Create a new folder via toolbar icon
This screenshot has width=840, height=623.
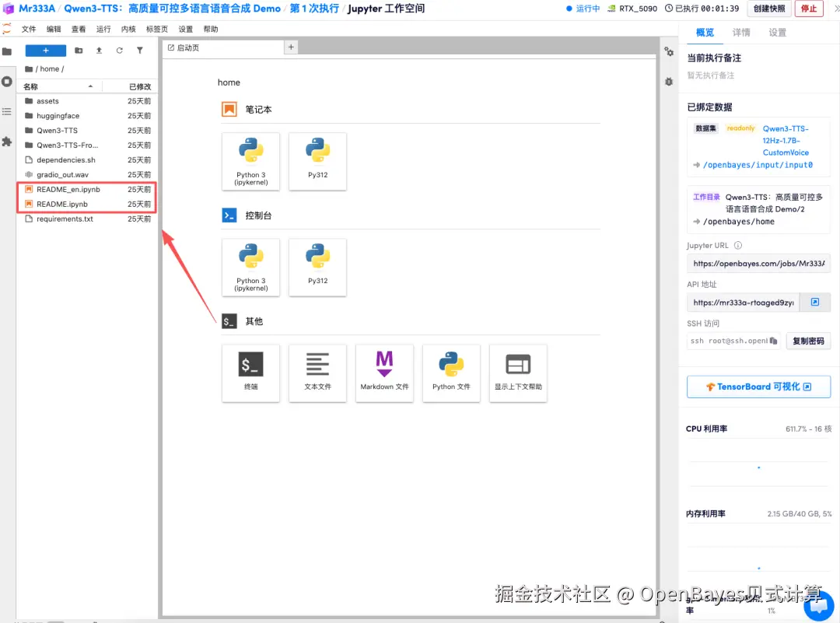click(79, 51)
